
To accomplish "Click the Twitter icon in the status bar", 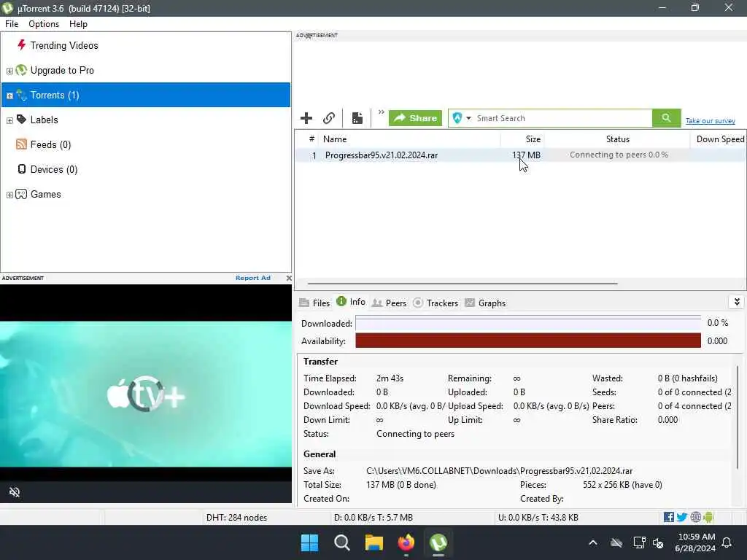I will [682, 517].
